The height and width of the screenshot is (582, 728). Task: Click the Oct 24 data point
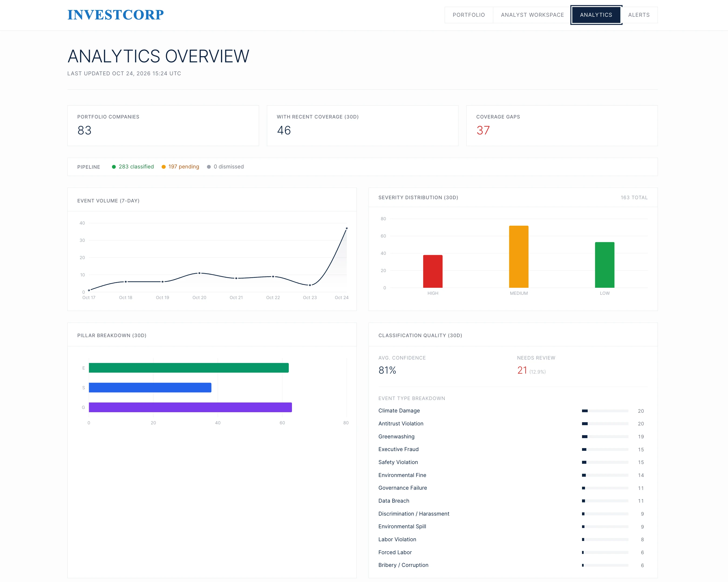pyautogui.click(x=347, y=228)
